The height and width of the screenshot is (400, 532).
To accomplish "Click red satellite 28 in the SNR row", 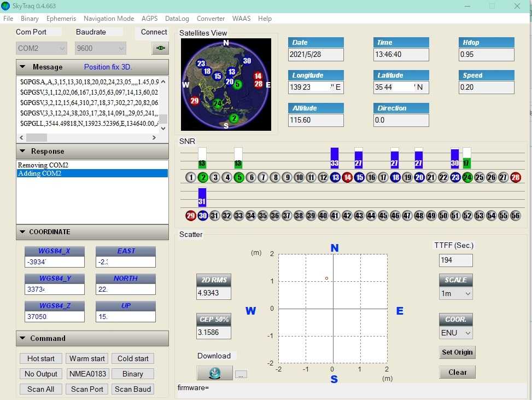I will 515,177.
